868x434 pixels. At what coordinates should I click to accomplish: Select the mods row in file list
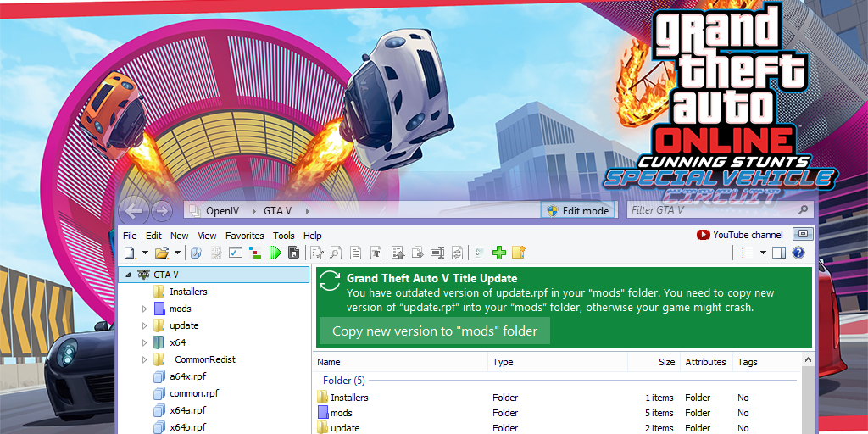(558, 413)
